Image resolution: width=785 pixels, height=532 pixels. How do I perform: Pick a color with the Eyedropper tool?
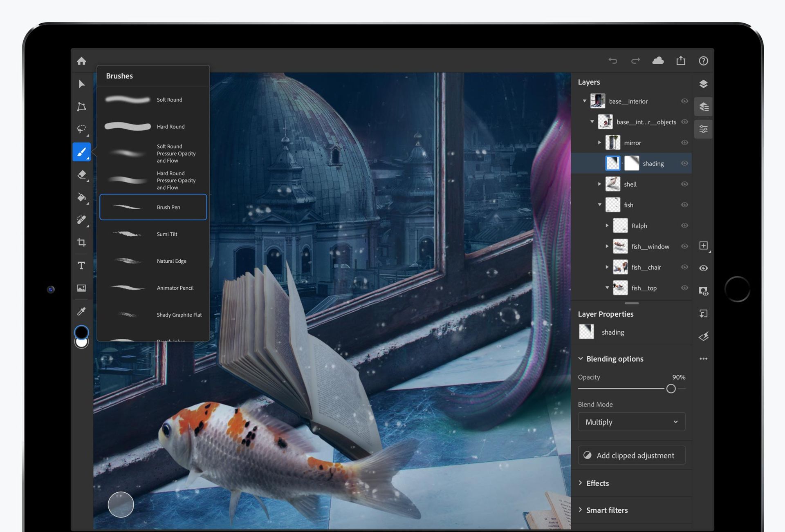coord(81,311)
